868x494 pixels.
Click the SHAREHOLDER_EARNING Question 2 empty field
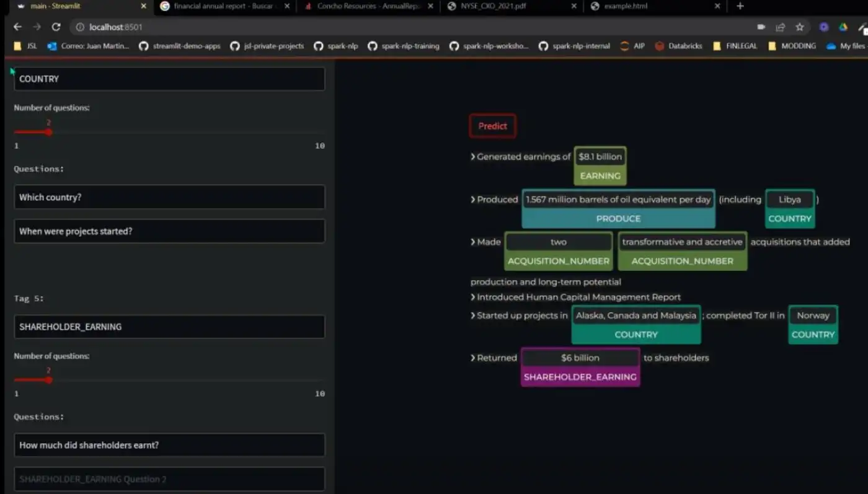tap(169, 479)
